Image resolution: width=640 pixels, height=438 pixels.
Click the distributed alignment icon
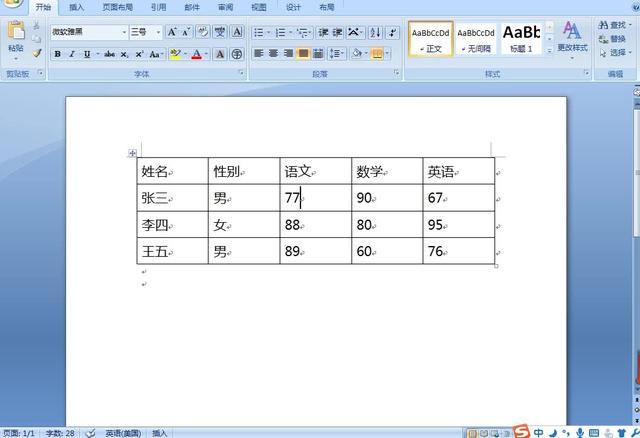[318, 53]
